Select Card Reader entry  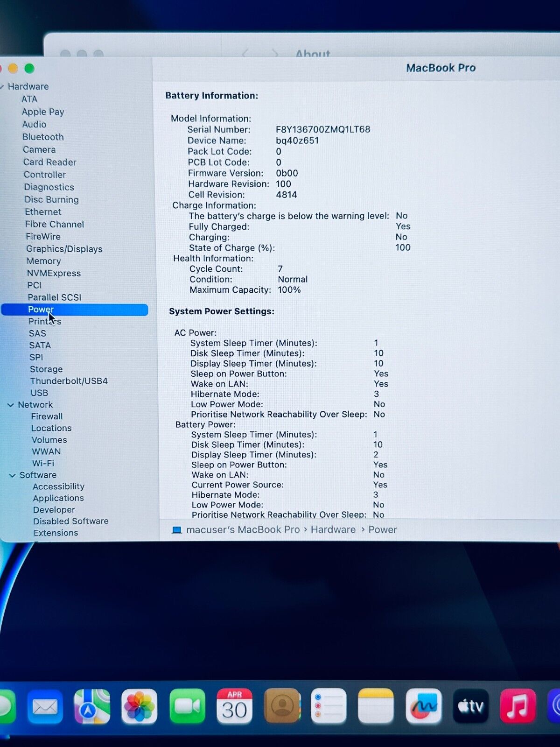coord(49,162)
